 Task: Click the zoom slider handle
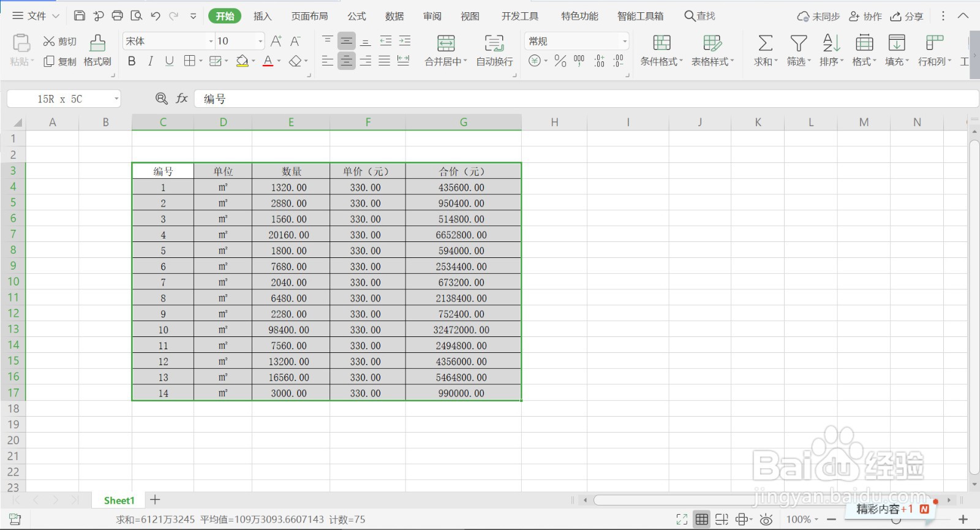[x=896, y=520]
